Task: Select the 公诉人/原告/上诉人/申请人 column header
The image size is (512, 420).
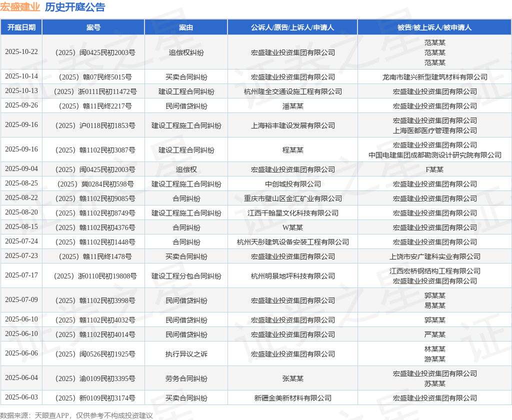Action: point(292,27)
